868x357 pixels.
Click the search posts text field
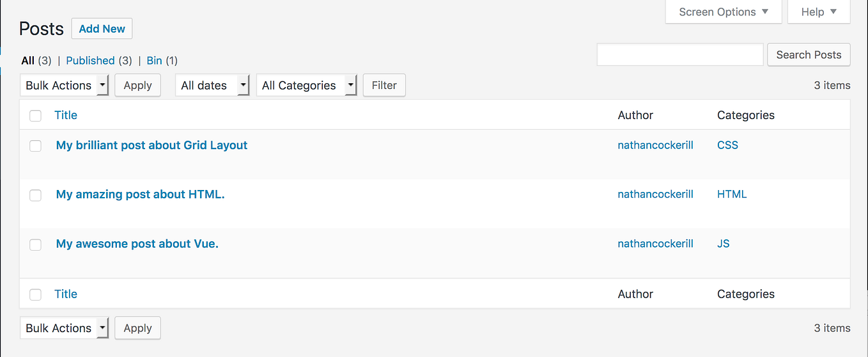(x=679, y=55)
